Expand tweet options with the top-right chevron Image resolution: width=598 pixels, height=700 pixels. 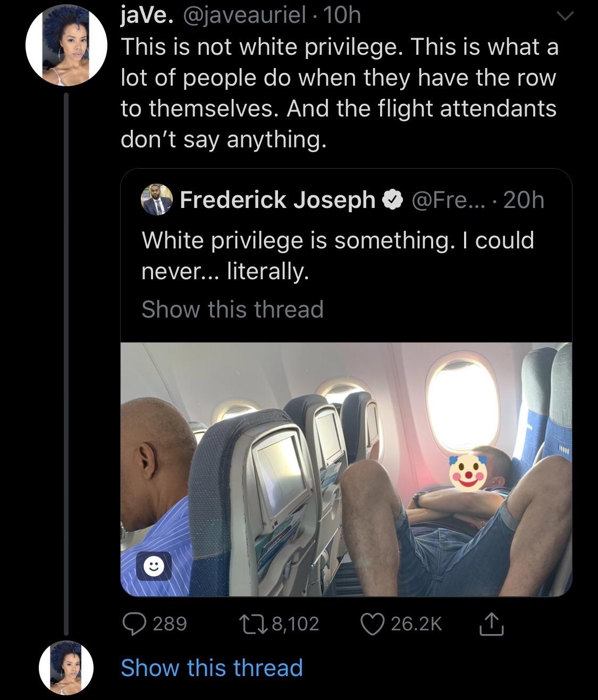coord(566,17)
